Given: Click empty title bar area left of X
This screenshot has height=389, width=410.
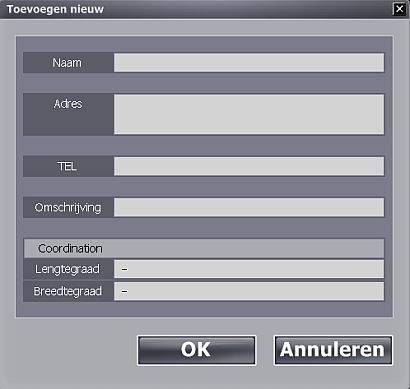Looking at the screenshot, I should point(248,9).
